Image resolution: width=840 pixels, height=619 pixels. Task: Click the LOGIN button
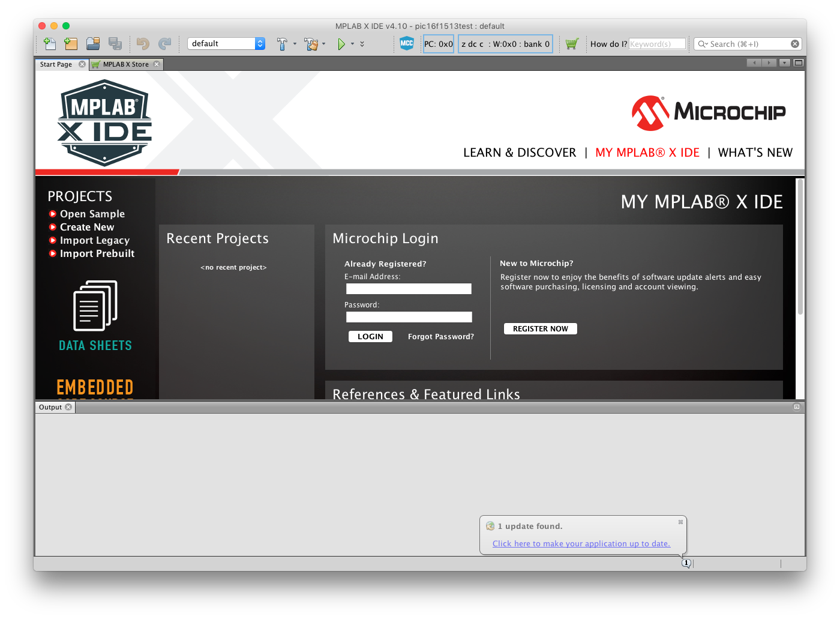coord(370,337)
